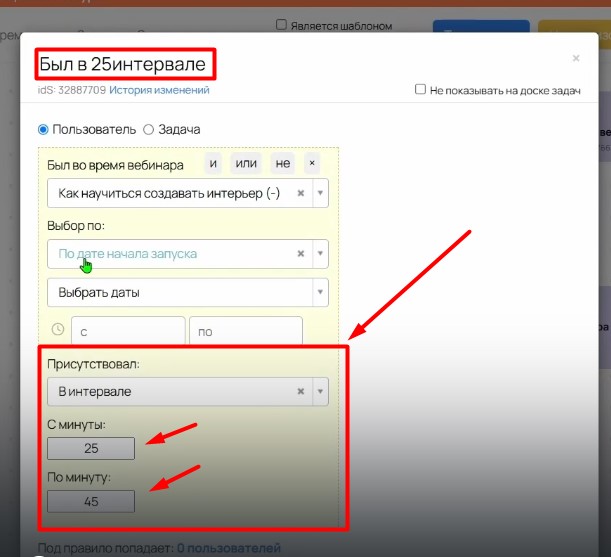
Task: Click the clock icon beside date range
Action: click(x=58, y=329)
